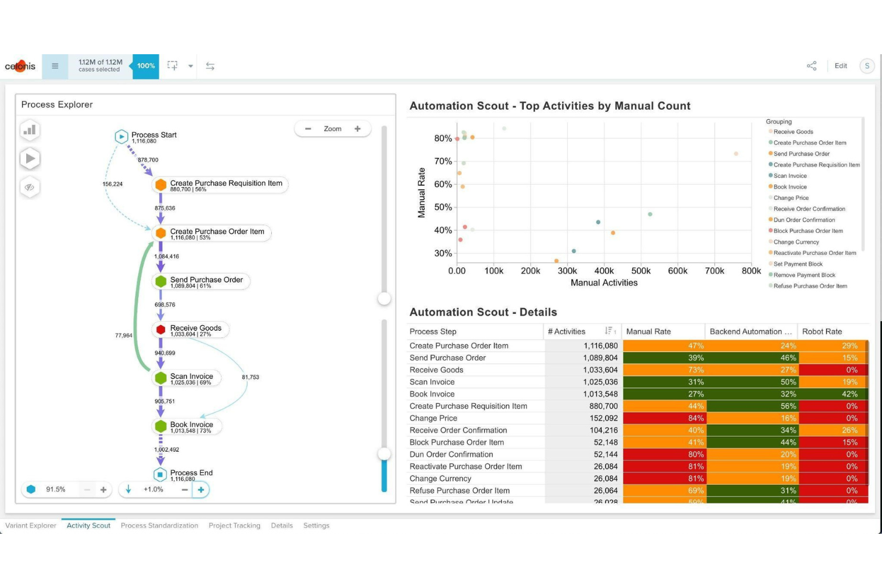The width and height of the screenshot is (882, 588).
Task: Click the swap arrows icon
Action: click(x=210, y=66)
